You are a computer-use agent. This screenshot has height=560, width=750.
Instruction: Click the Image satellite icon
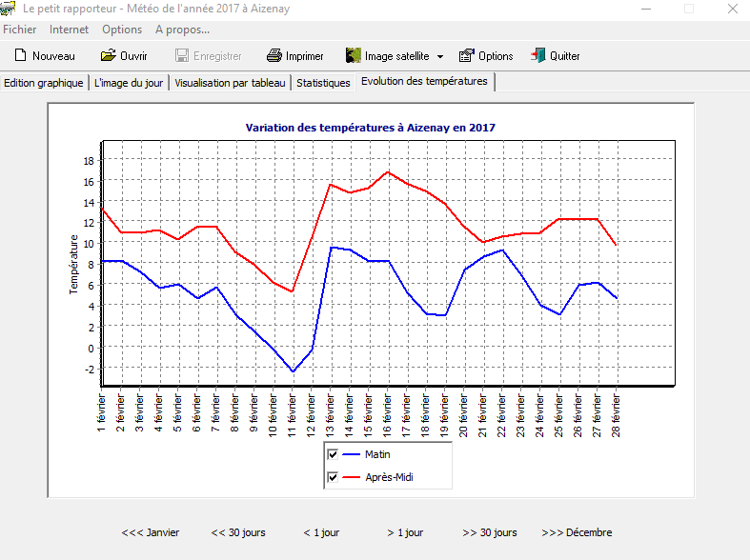(354, 56)
